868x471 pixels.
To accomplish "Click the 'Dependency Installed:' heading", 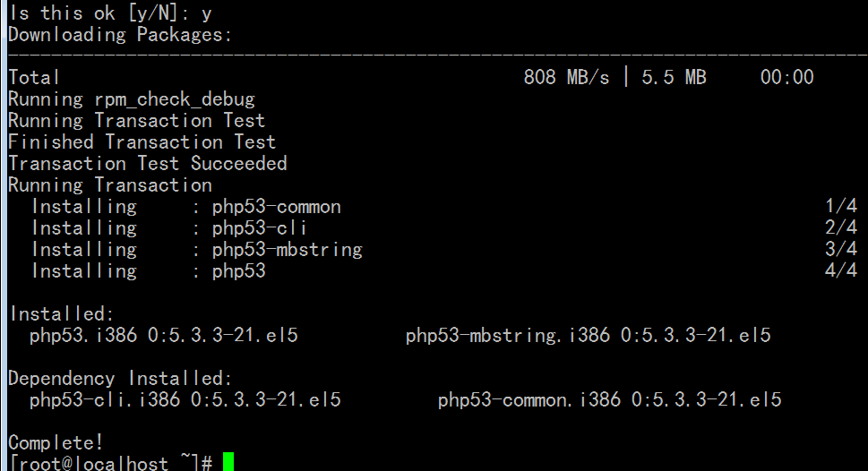I will click(x=120, y=379).
